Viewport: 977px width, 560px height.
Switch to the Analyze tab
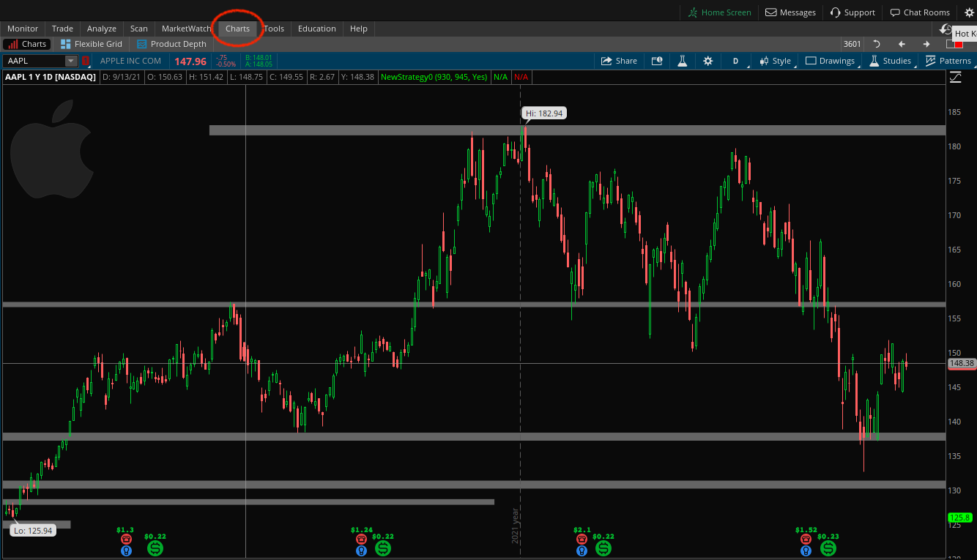tap(102, 29)
